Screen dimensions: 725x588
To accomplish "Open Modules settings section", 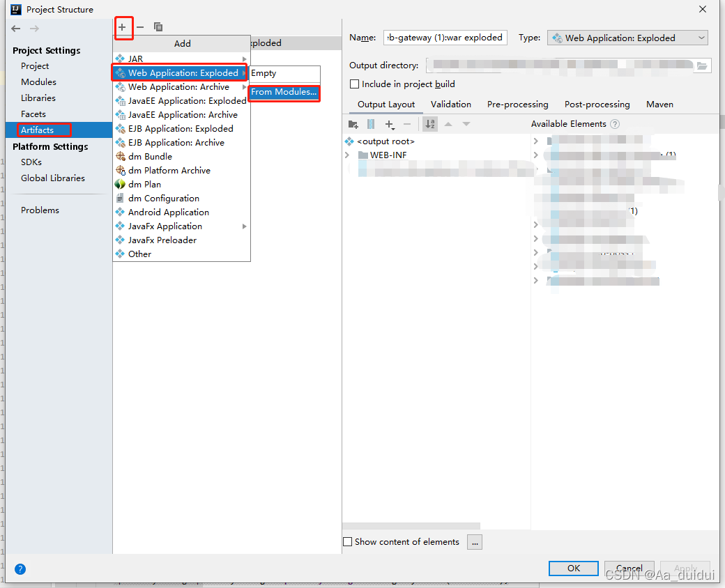I will (x=38, y=82).
